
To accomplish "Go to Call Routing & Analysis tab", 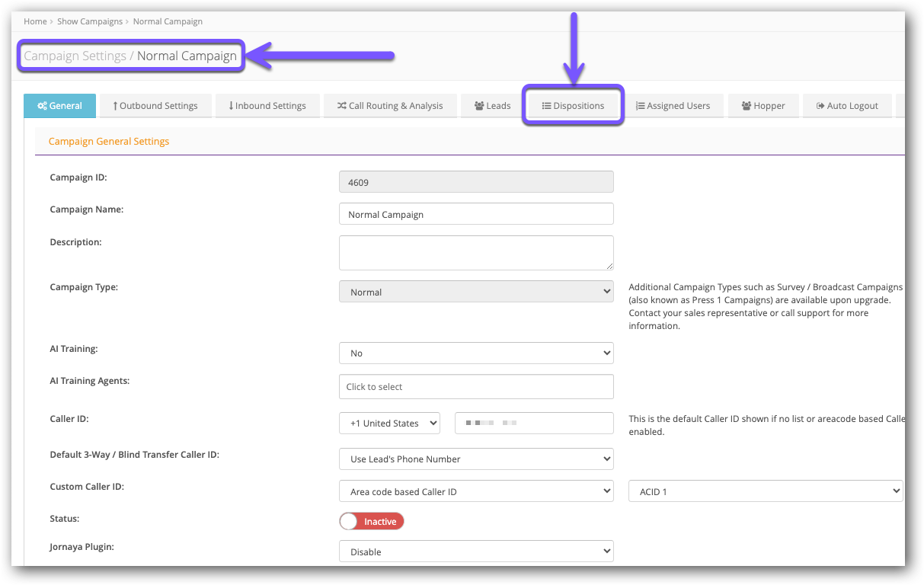I will [x=390, y=106].
